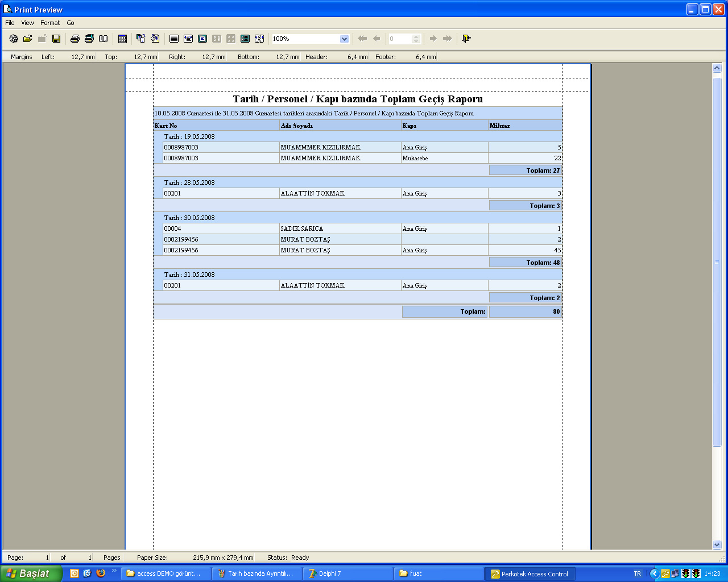Select the single whole page view icon
The width and height of the screenshot is (728, 582).
[x=202, y=39]
